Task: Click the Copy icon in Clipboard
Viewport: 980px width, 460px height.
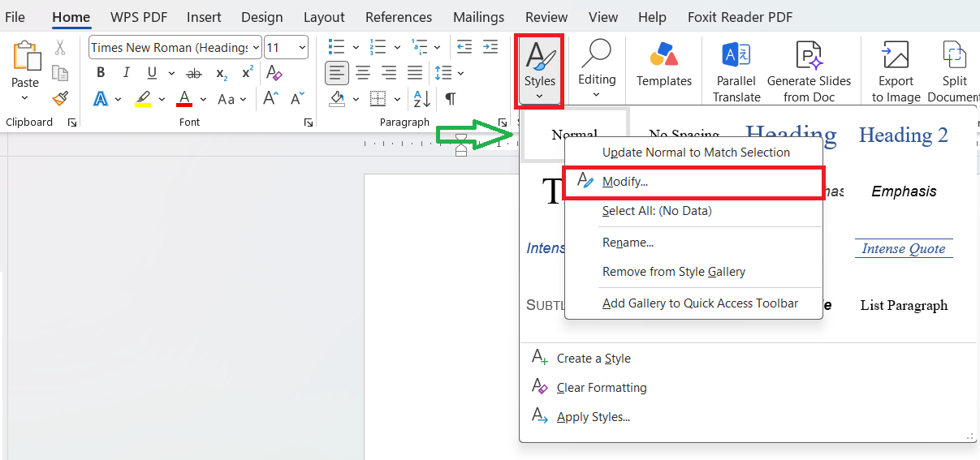Action: click(x=60, y=73)
